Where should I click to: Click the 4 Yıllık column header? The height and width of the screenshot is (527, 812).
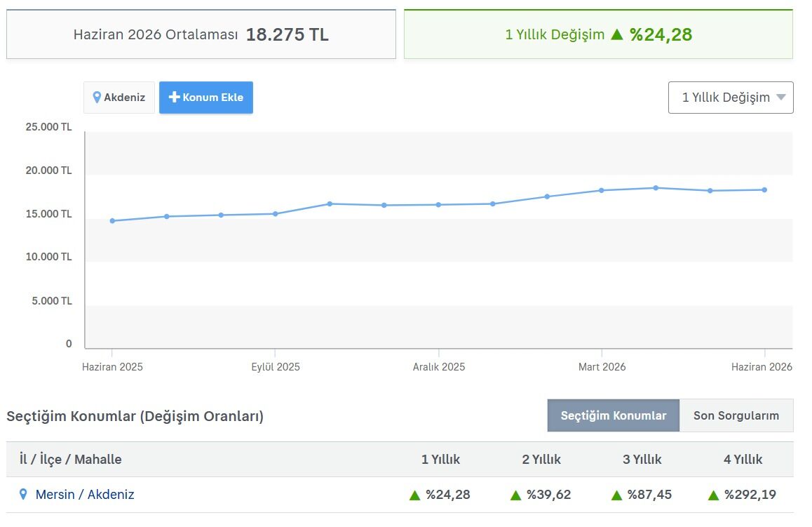[x=743, y=460]
